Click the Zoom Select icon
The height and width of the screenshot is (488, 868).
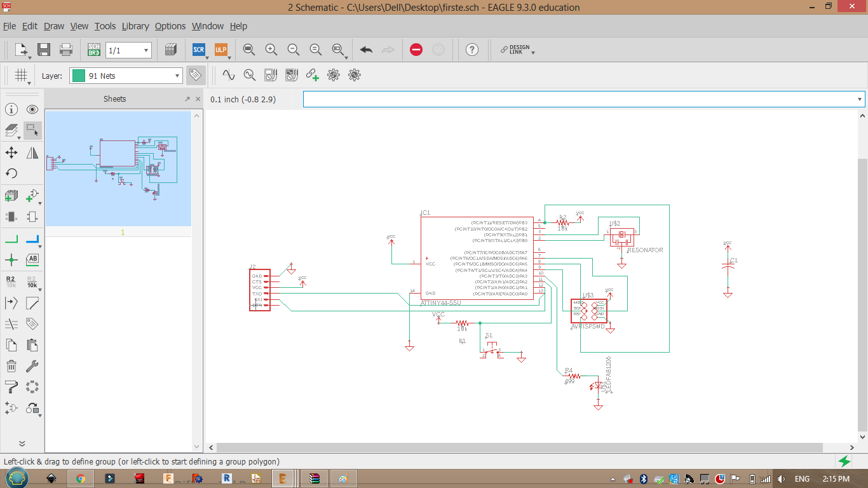point(338,50)
